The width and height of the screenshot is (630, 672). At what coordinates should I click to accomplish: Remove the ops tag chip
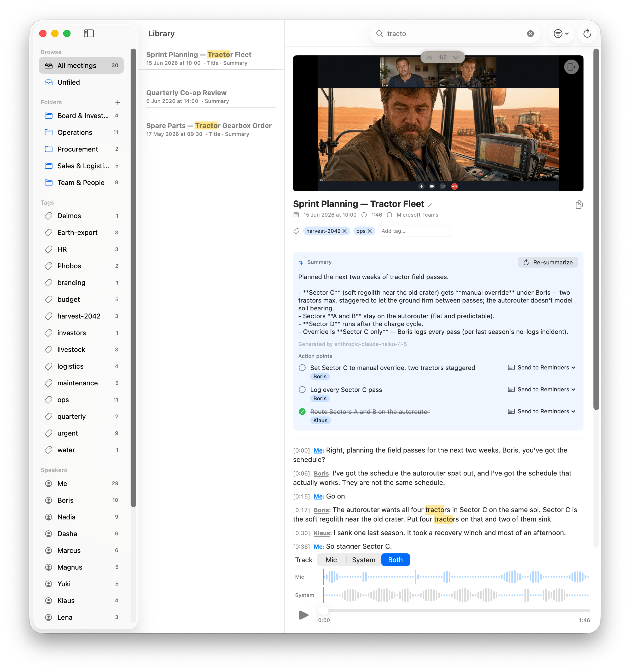(369, 231)
